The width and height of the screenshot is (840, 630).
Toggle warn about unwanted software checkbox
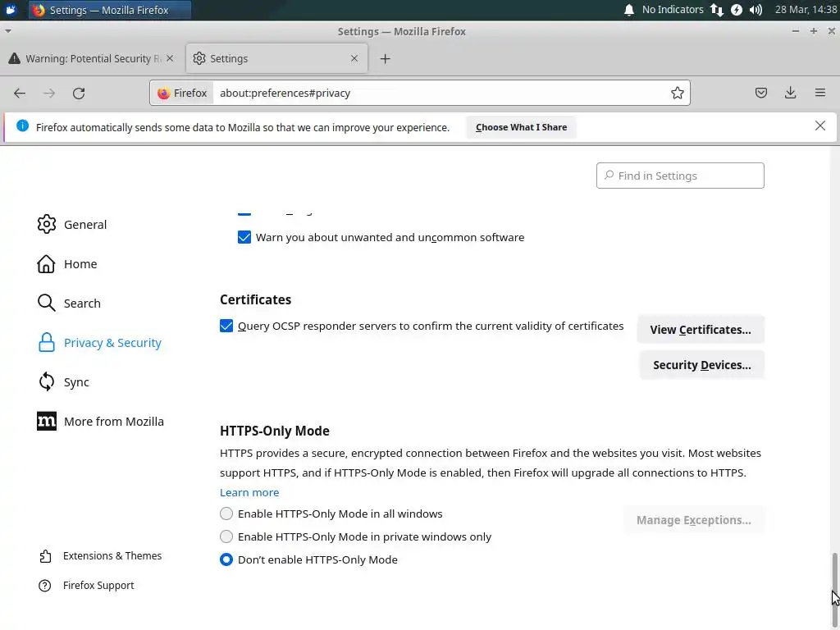pyautogui.click(x=244, y=238)
